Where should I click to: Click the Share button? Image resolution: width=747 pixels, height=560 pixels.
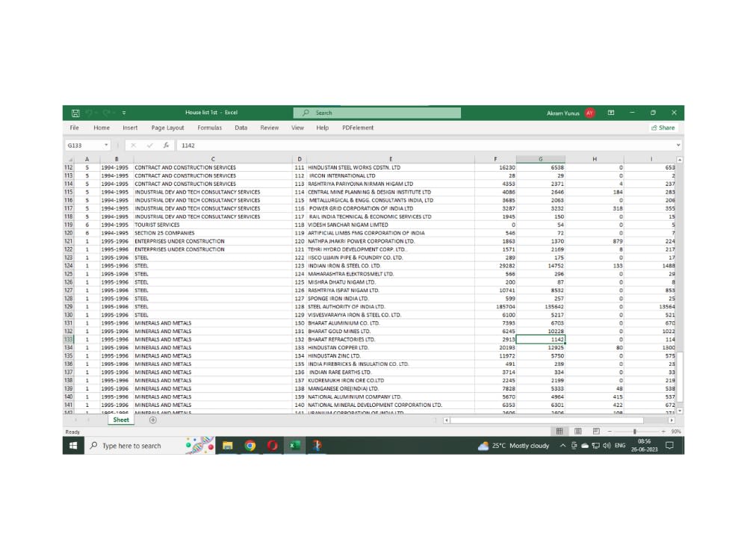pyautogui.click(x=663, y=128)
